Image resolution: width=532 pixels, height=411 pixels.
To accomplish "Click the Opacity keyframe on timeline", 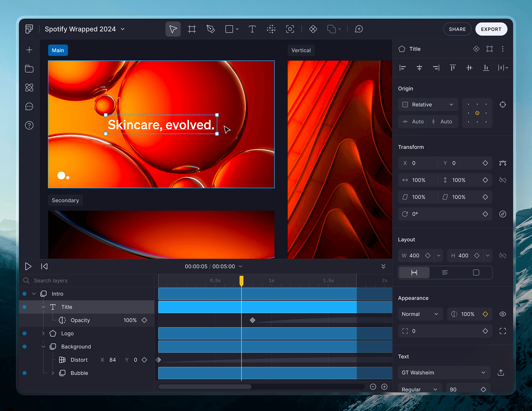I will [253, 320].
